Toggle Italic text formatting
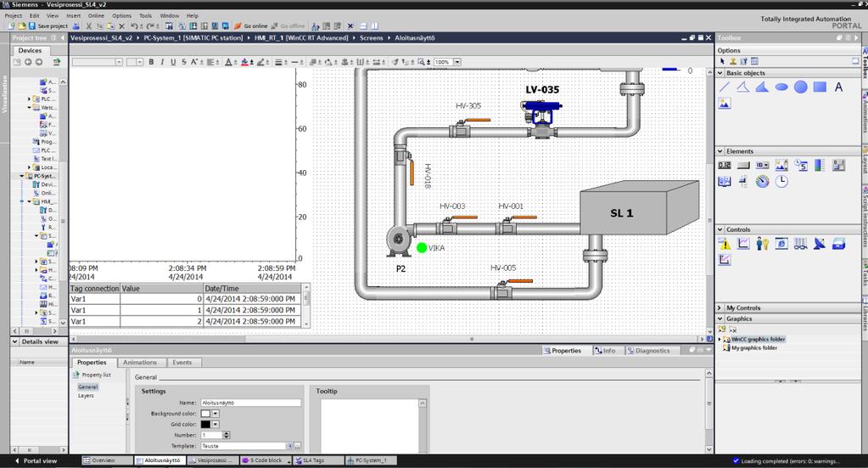Image resolution: width=868 pixels, height=468 pixels. tap(162, 62)
